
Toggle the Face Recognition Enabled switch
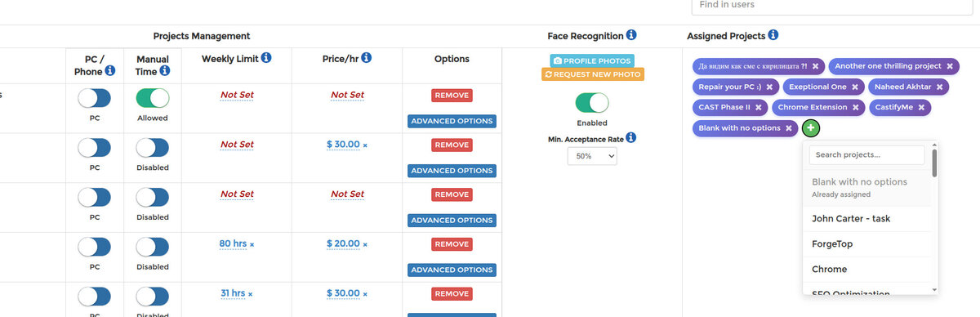coord(592,103)
